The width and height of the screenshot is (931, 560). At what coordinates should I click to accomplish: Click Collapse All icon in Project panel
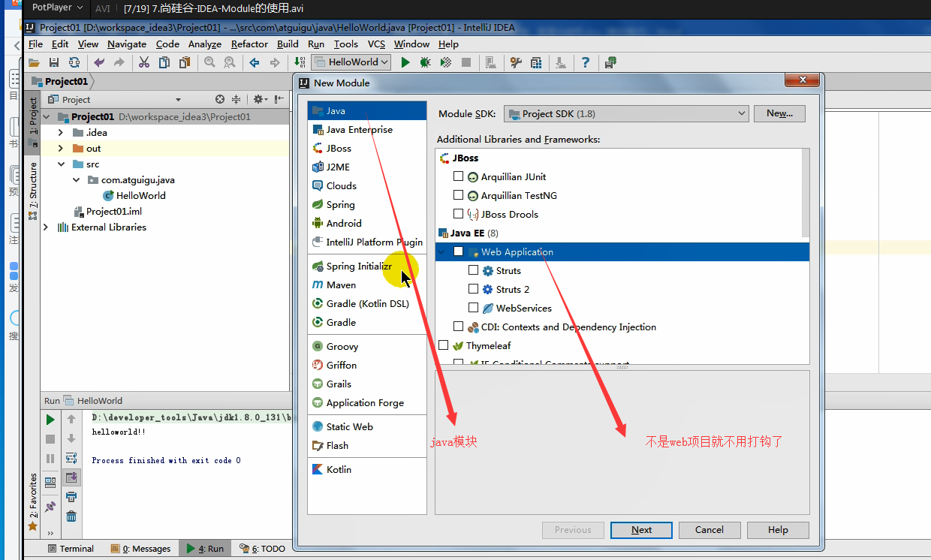[x=236, y=99]
